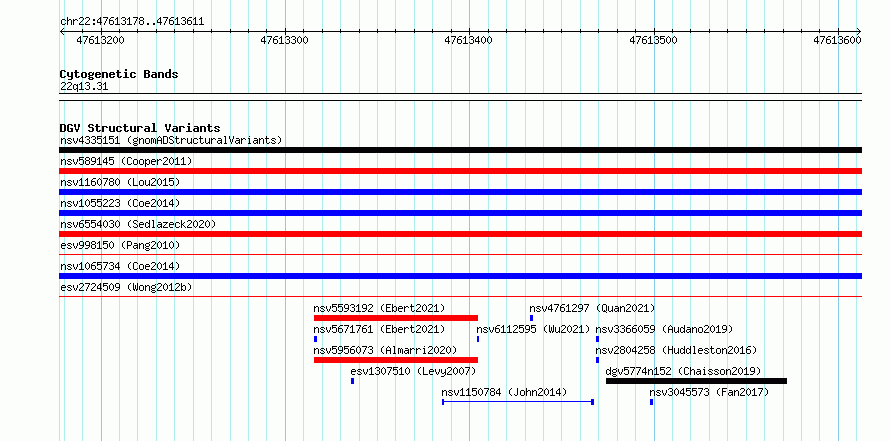Select the small blue nsv5671761 marker
Screen dimensions: 890x441
point(316,339)
